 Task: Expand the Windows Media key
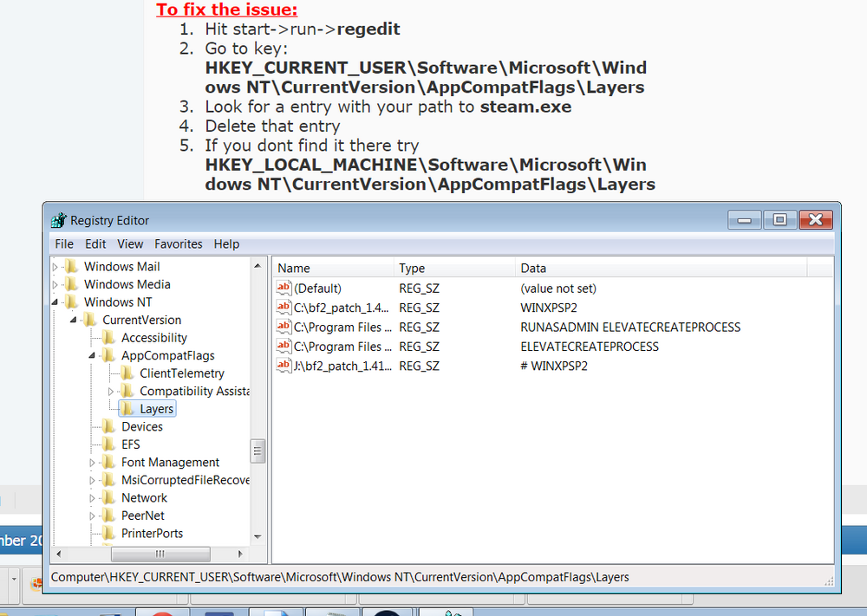55,284
